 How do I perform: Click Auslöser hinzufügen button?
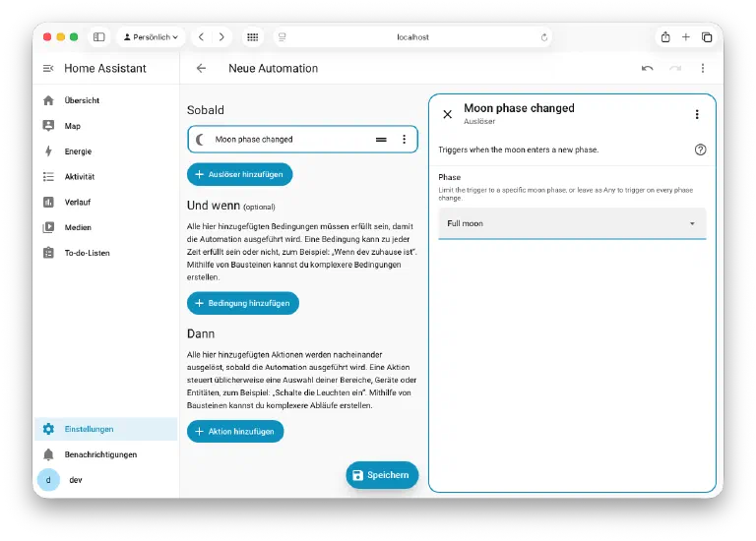(239, 174)
